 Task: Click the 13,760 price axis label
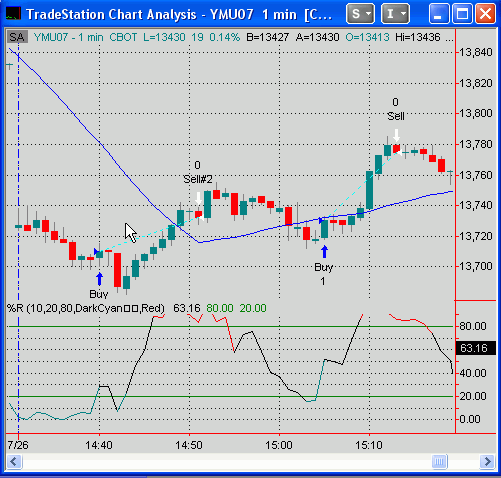pos(476,175)
